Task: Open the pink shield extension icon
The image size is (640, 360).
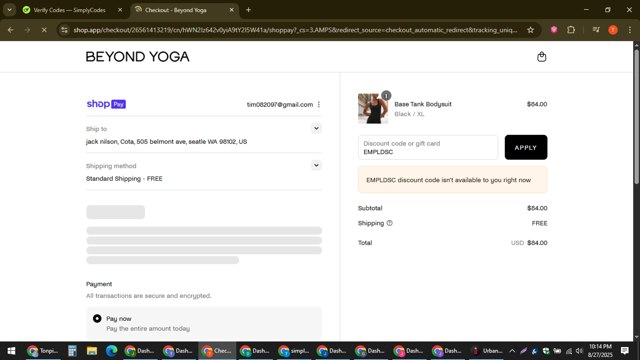Action: click(554, 30)
